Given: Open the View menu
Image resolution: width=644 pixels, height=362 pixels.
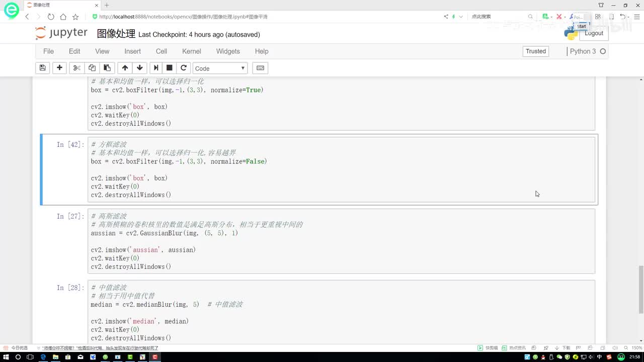Looking at the screenshot, I should 102,51.
